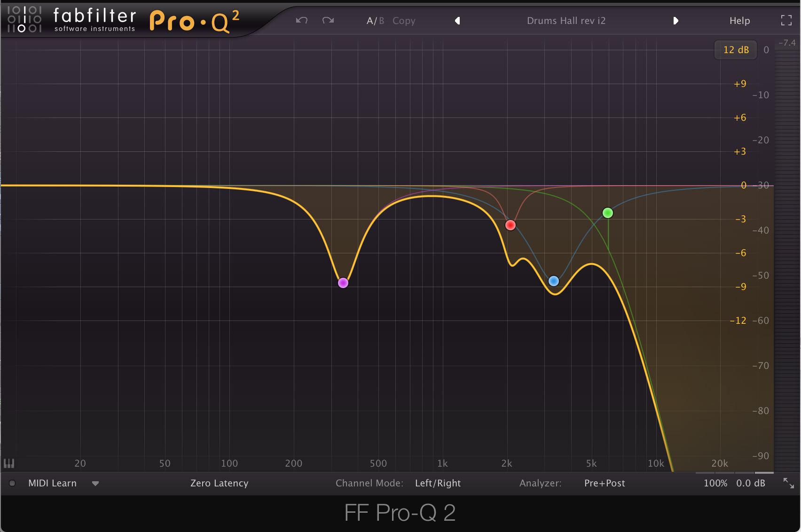801x532 pixels.
Task: Click the redo arrow icon
Action: (x=328, y=20)
